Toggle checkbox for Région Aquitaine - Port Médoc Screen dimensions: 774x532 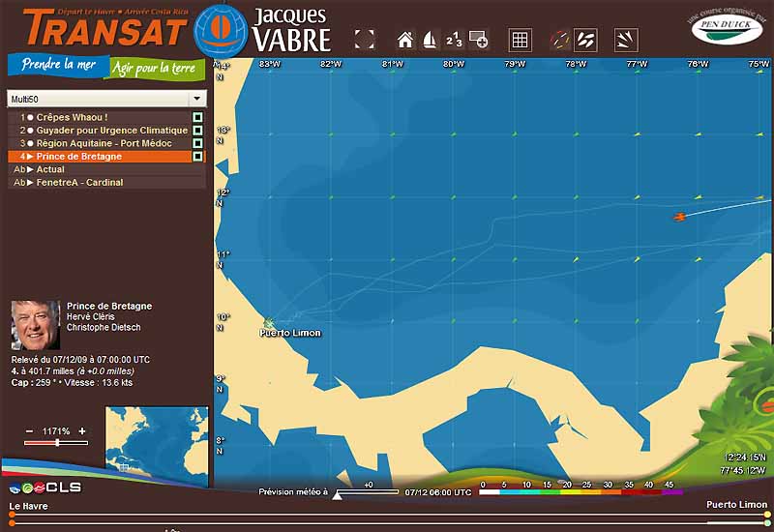[197, 143]
